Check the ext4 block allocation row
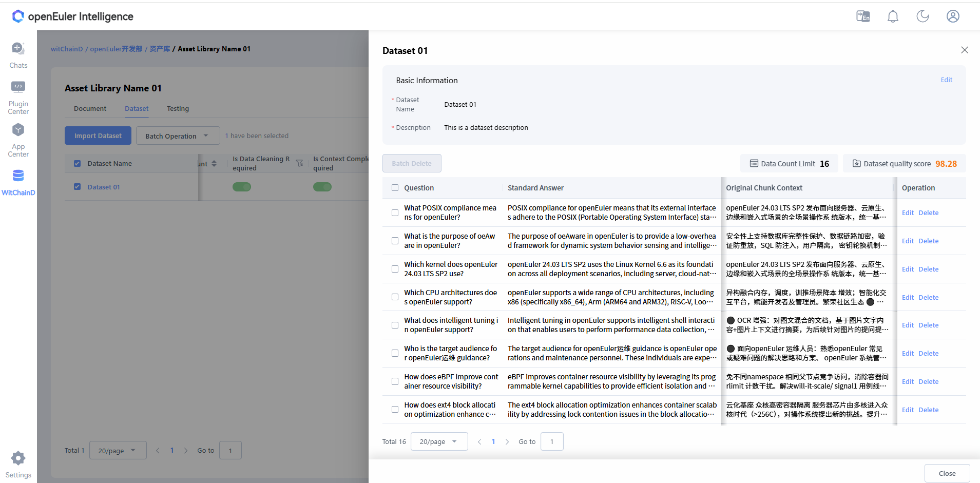Screen dimensions: 980x483 (395, 410)
